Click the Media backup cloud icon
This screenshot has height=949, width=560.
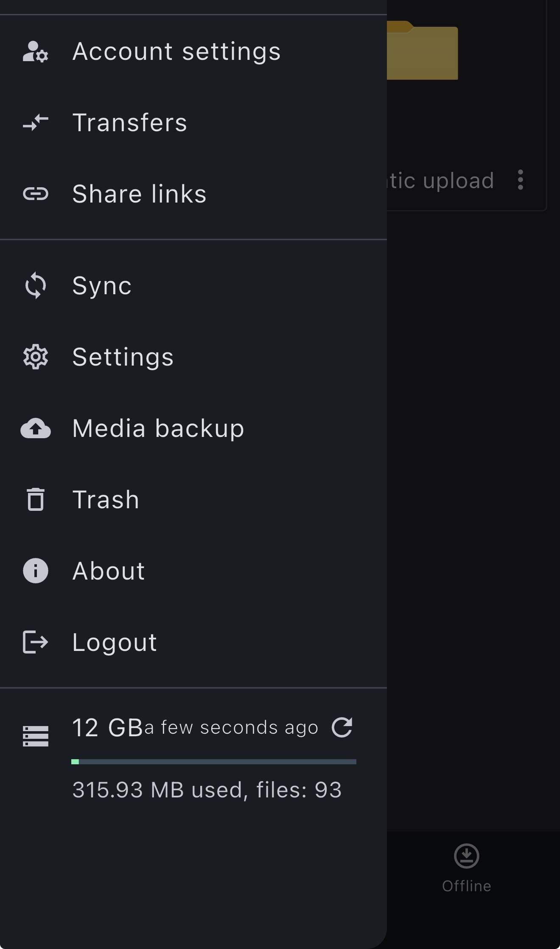point(36,428)
